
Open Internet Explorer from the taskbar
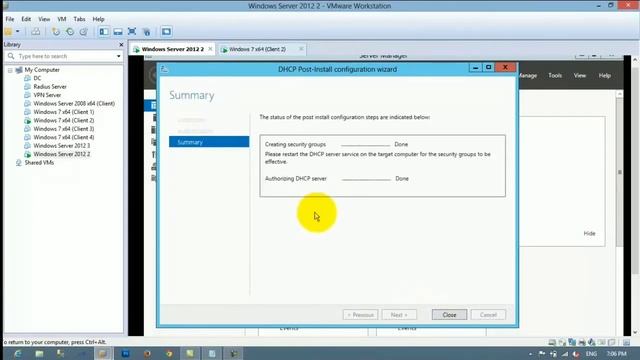coord(18,353)
